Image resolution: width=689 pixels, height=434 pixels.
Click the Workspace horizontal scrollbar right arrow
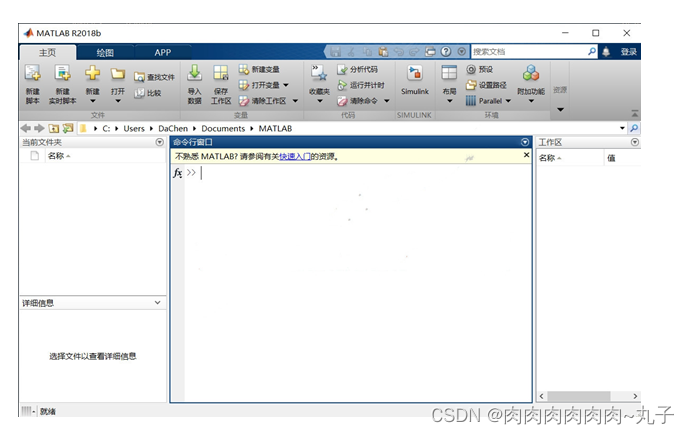pos(635,396)
